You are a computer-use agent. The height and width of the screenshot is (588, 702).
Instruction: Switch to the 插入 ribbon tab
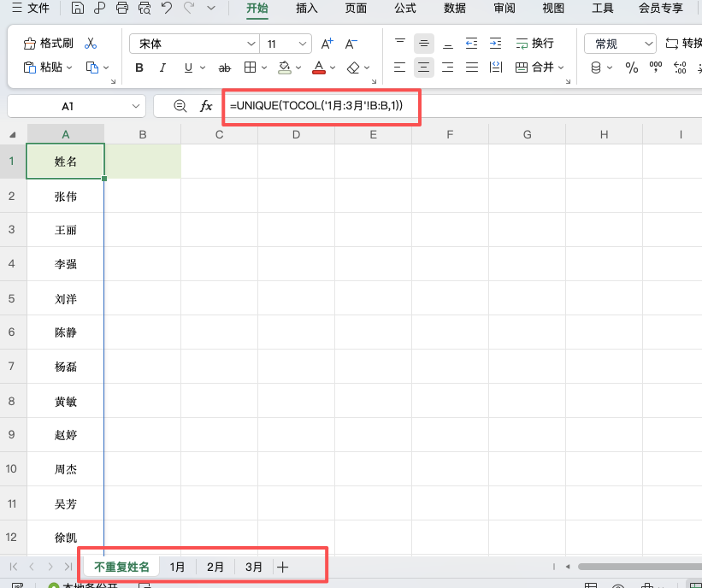coord(307,8)
